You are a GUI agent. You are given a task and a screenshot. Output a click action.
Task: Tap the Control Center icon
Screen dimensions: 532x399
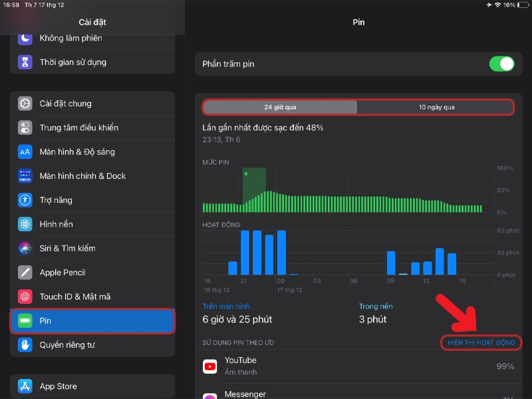point(25,128)
